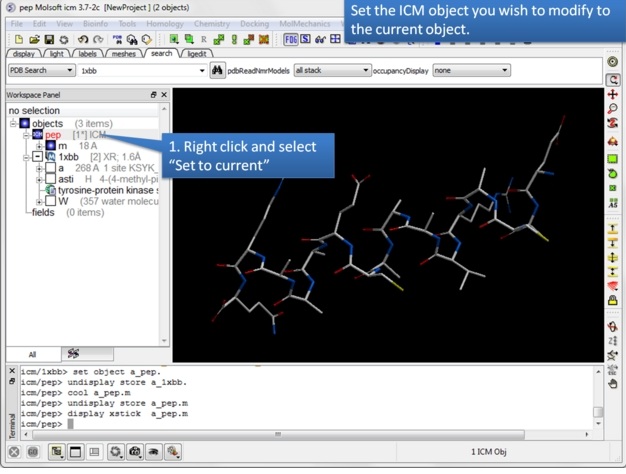Click the Redo arrow icon
Image resolution: width=626 pixels, height=474 pixels.
pyautogui.click(x=98, y=40)
